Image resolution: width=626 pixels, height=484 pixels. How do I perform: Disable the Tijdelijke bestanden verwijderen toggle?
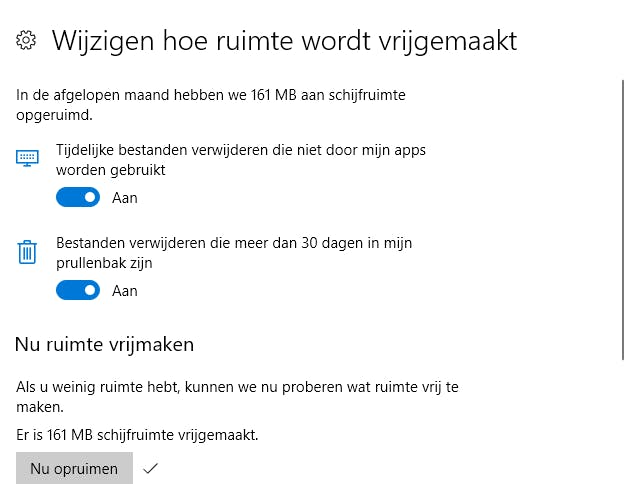(78, 198)
